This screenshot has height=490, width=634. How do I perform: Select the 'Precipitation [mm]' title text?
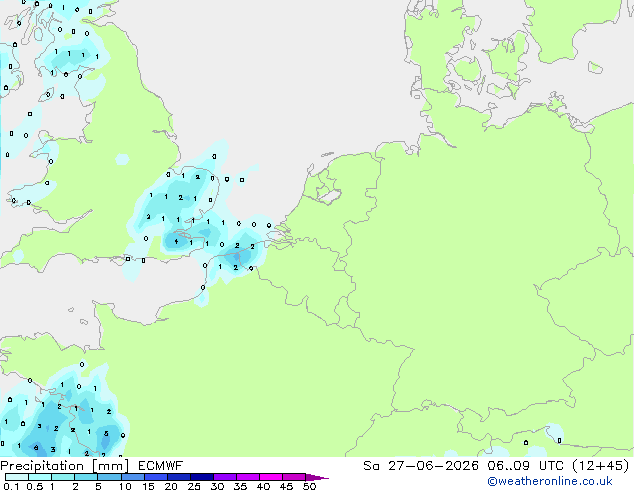coord(65,466)
